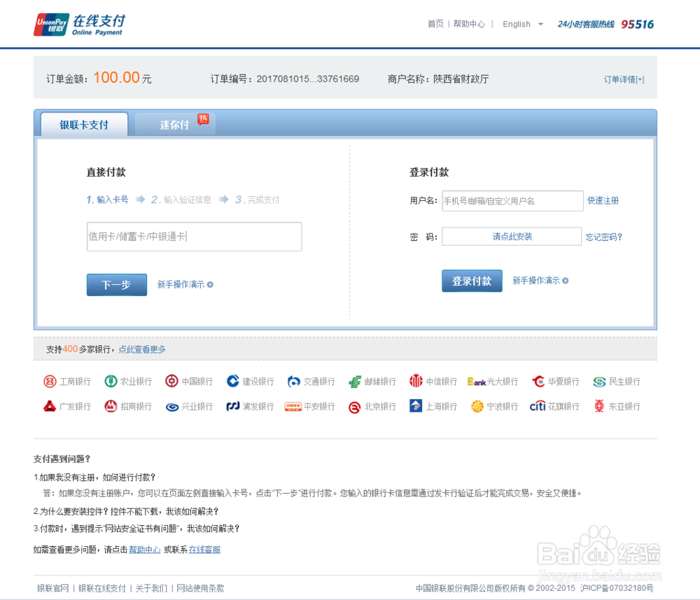Viewport: 700px width, 600px height.
Task: Click step 3. 完成支付 label
Action: (257, 200)
